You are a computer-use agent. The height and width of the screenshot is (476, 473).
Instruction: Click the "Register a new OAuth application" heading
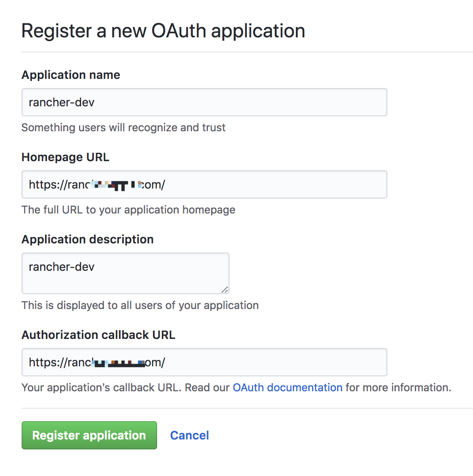pyautogui.click(x=163, y=31)
